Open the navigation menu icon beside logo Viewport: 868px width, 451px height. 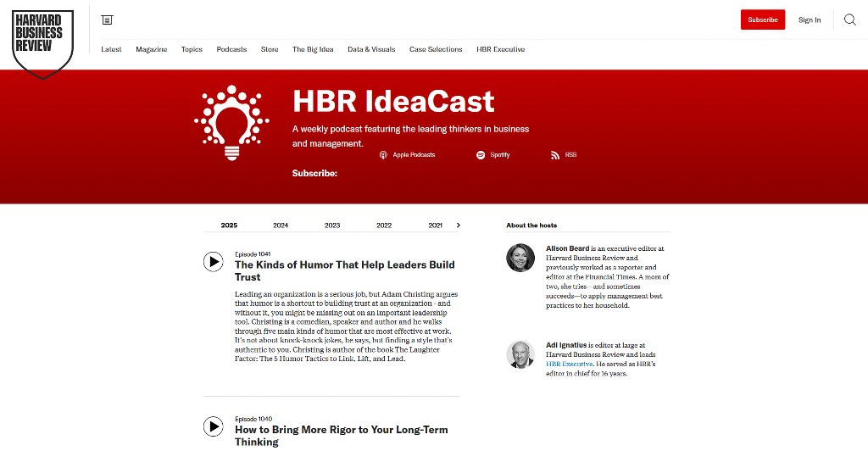pyautogui.click(x=107, y=19)
